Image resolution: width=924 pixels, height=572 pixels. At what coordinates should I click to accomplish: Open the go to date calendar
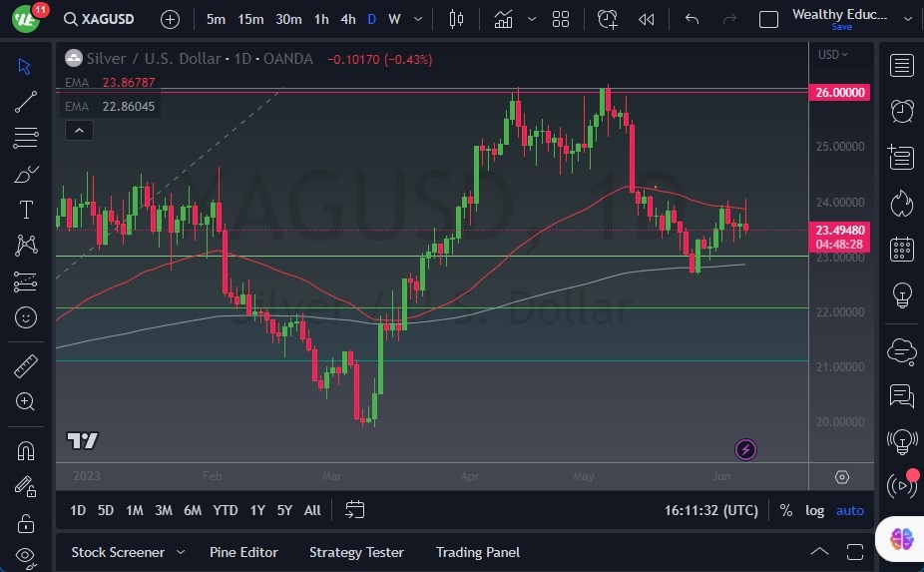tap(354, 510)
